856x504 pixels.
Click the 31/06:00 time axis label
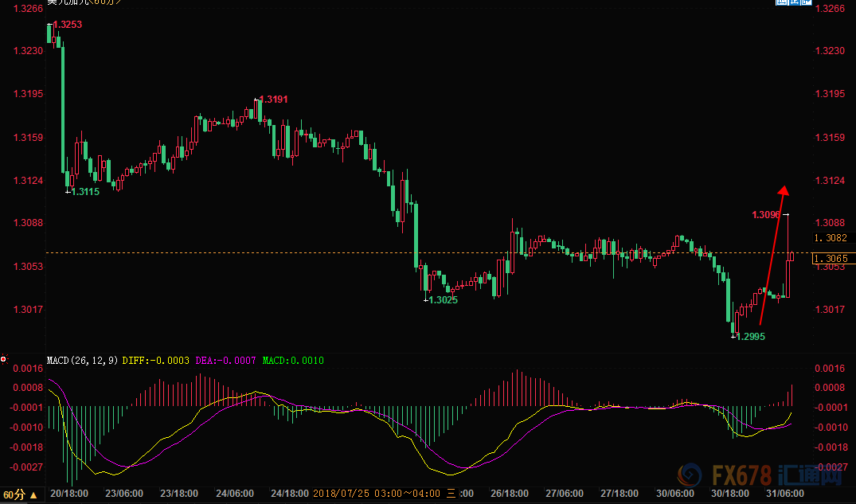pyautogui.click(x=785, y=494)
